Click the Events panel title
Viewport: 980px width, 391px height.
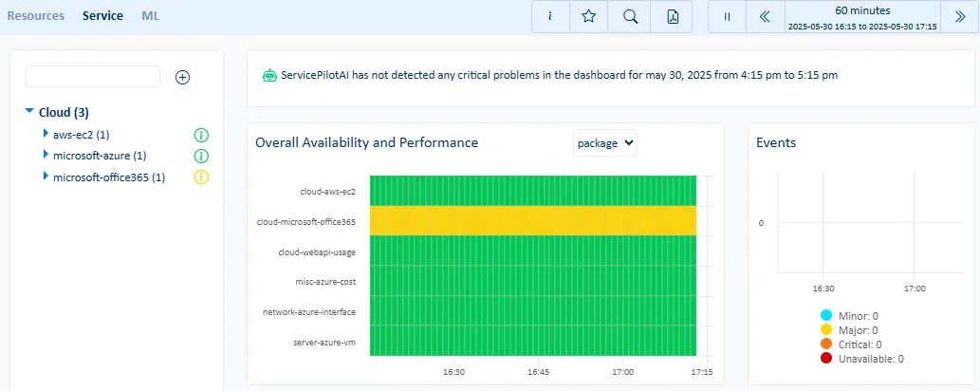[x=776, y=142]
